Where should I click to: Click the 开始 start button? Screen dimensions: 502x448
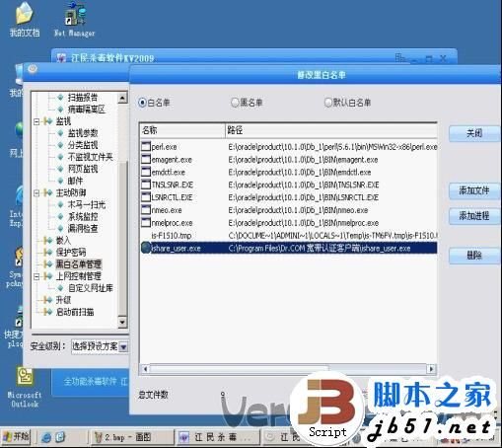16,437
